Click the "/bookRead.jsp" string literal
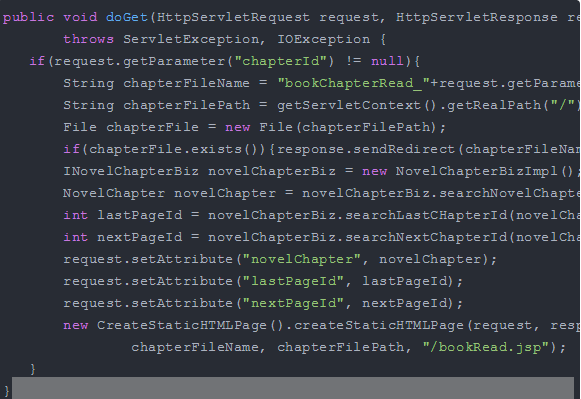The height and width of the screenshot is (399, 581). [486, 348]
